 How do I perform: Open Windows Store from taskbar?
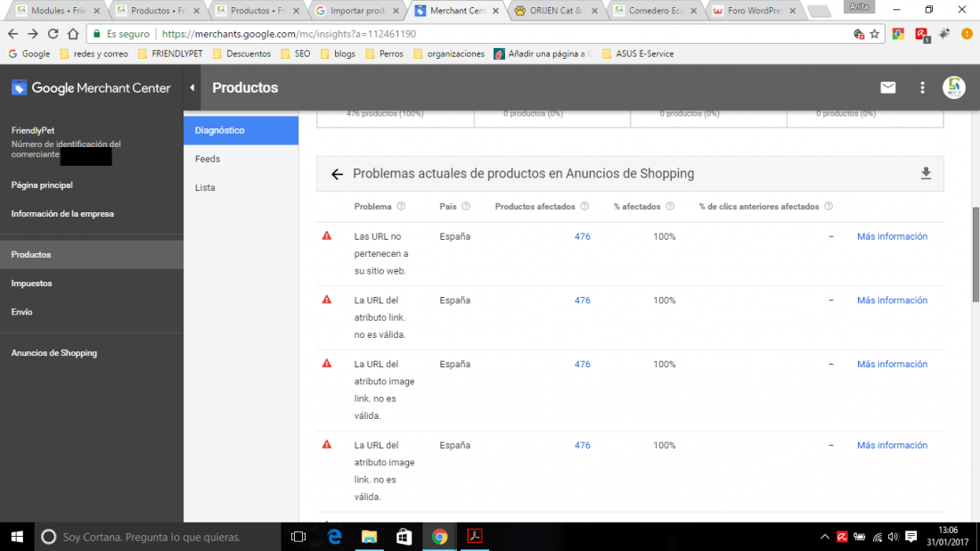[x=404, y=537]
